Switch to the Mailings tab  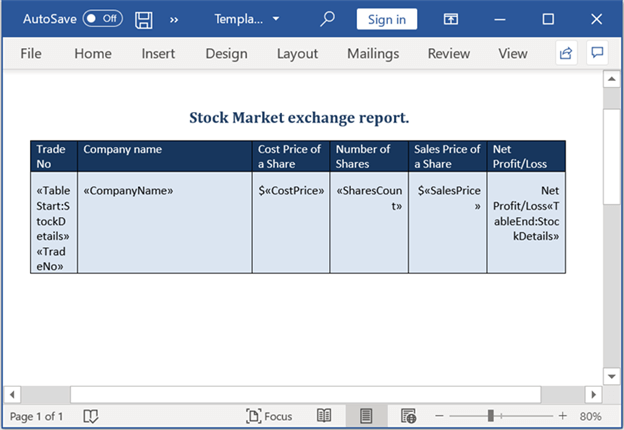click(372, 54)
